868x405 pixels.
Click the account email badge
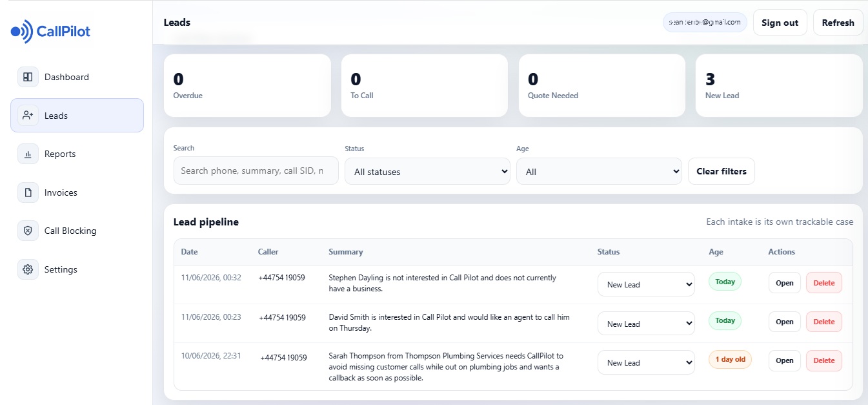pyautogui.click(x=705, y=22)
